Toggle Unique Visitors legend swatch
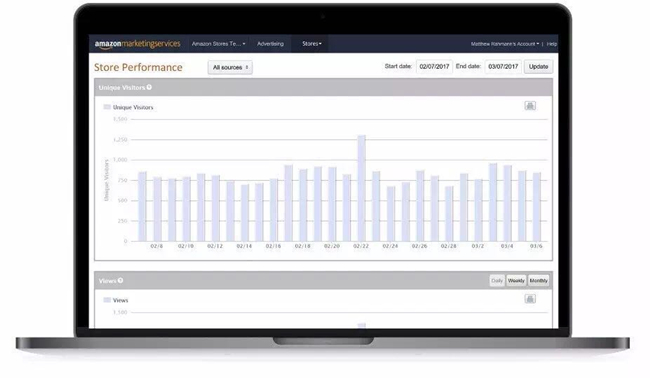Image resolution: width=650 pixels, height=378 pixels. (107, 107)
